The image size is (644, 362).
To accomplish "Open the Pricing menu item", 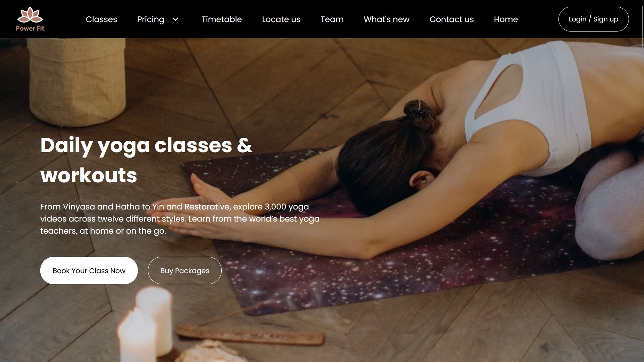I will click(x=151, y=19).
